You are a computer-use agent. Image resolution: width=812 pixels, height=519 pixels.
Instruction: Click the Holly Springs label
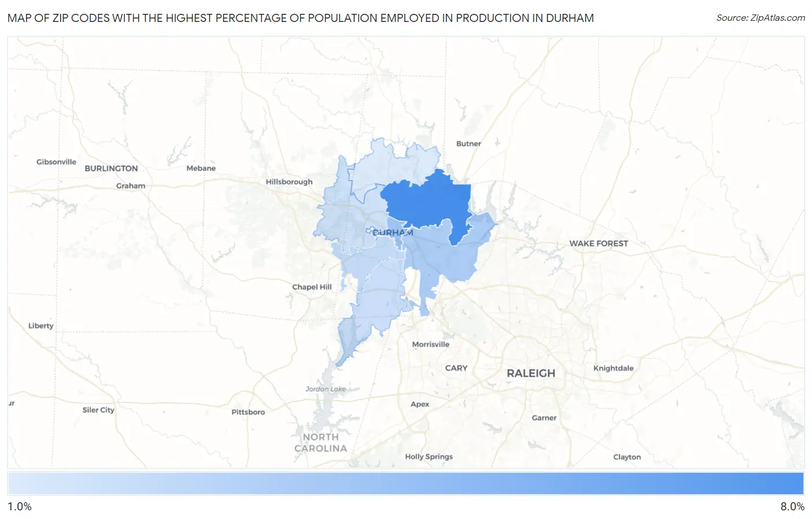[429, 457]
